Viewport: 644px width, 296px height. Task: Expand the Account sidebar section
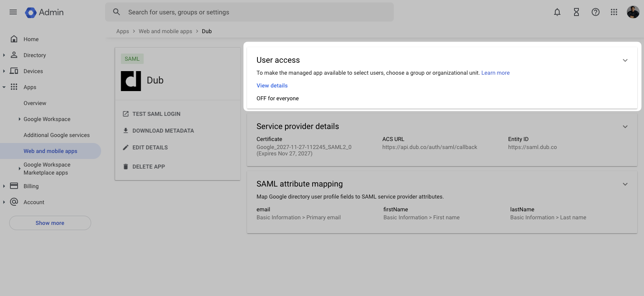4,202
